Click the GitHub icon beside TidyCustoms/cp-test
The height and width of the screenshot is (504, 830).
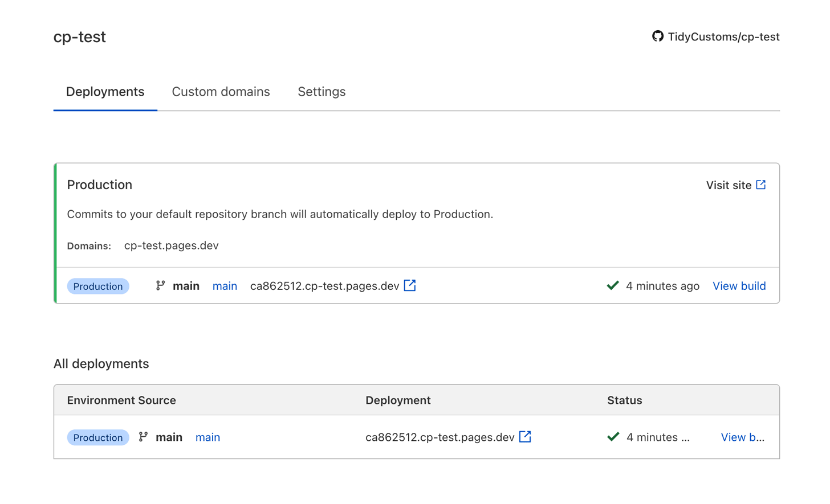(658, 36)
